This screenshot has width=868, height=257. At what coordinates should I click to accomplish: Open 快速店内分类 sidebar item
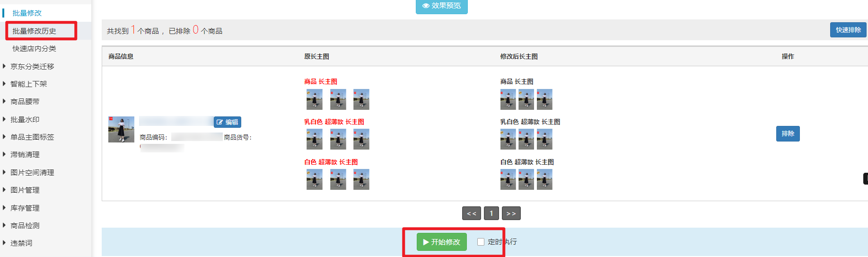(34, 49)
